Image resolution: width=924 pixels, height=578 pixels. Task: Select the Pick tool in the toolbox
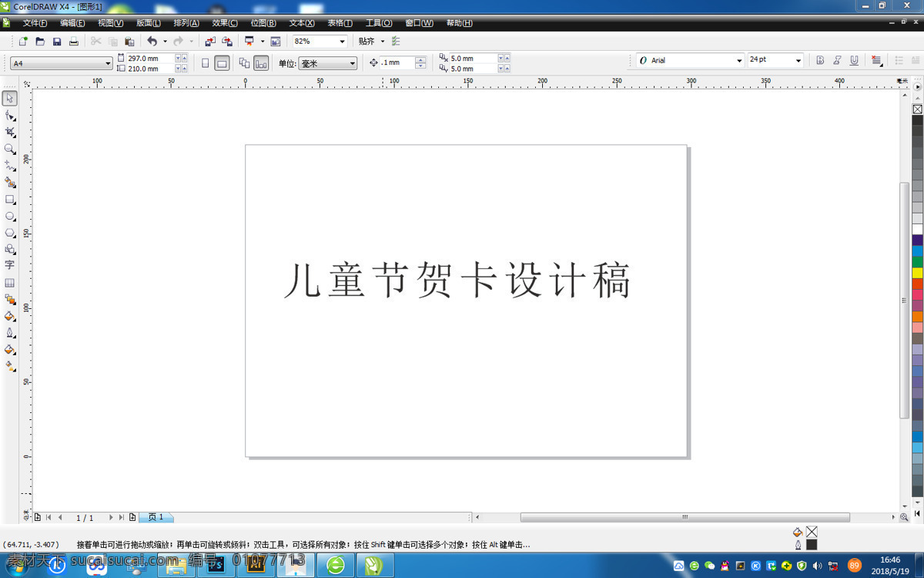pyautogui.click(x=10, y=98)
